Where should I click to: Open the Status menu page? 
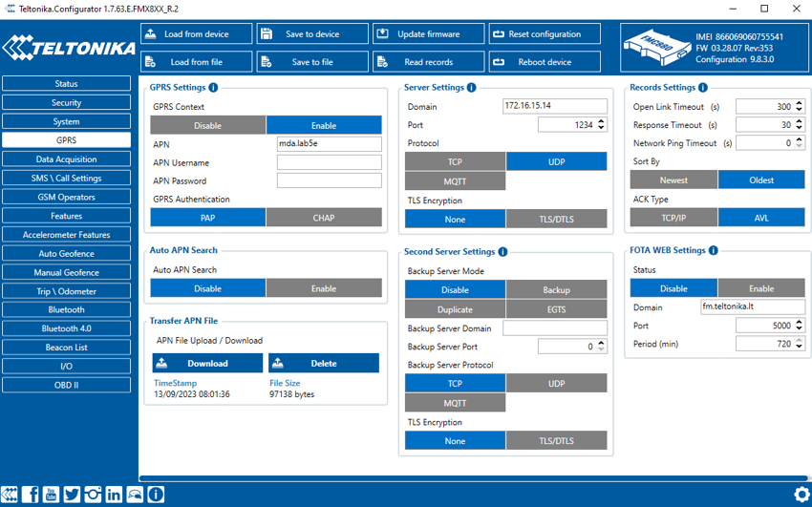66,83
